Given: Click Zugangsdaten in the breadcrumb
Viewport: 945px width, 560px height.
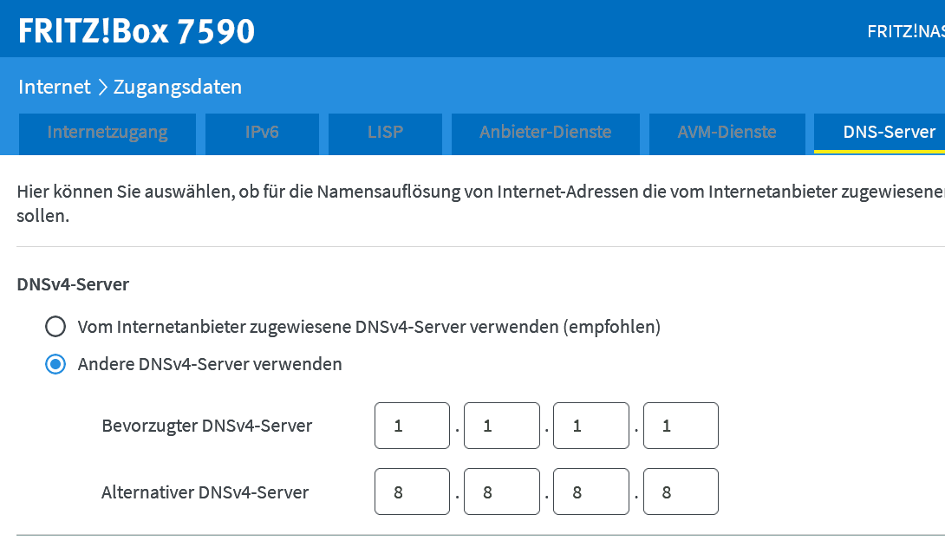Looking at the screenshot, I should pos(178,87).
